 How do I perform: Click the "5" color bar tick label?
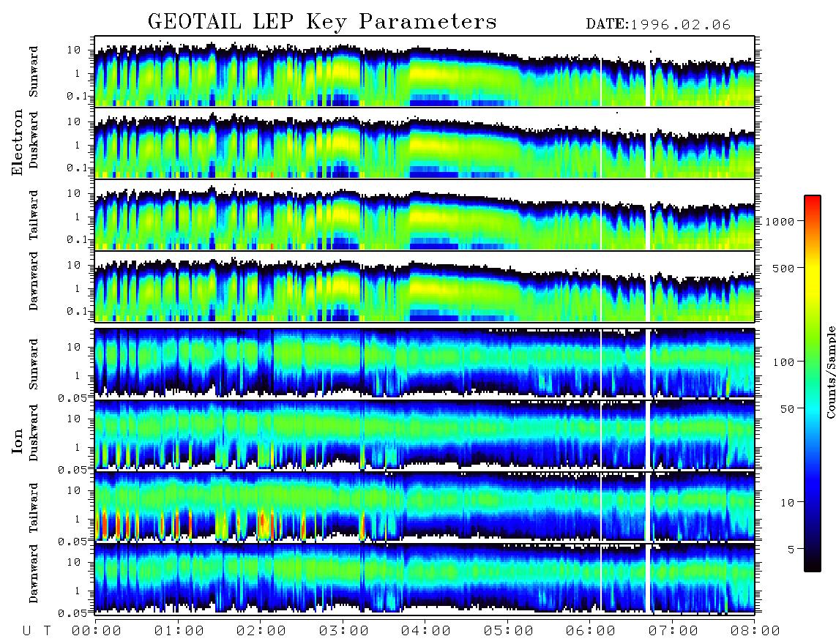(791, 550)
